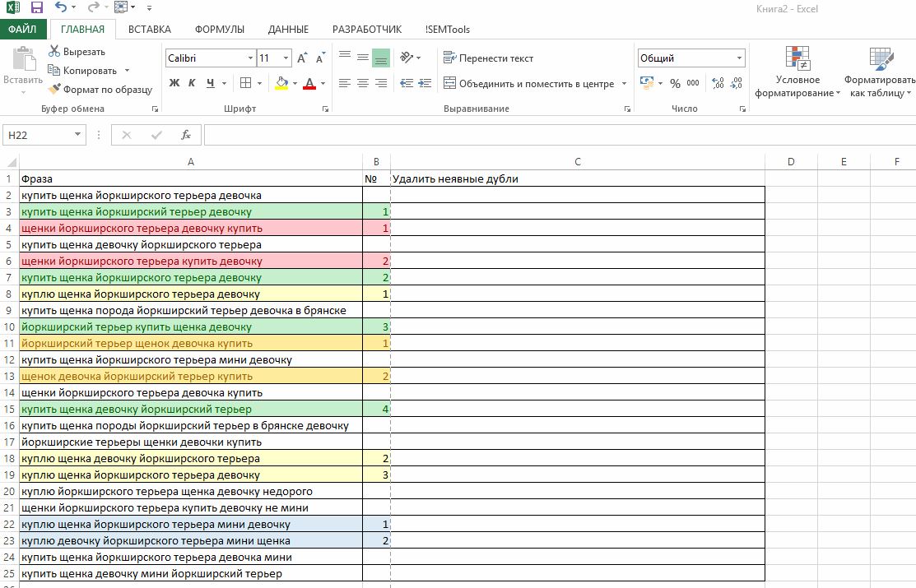The image size is (916, 588).
Task: Switch to the ДАННЫЕ tab
Action: click(288, 30)
